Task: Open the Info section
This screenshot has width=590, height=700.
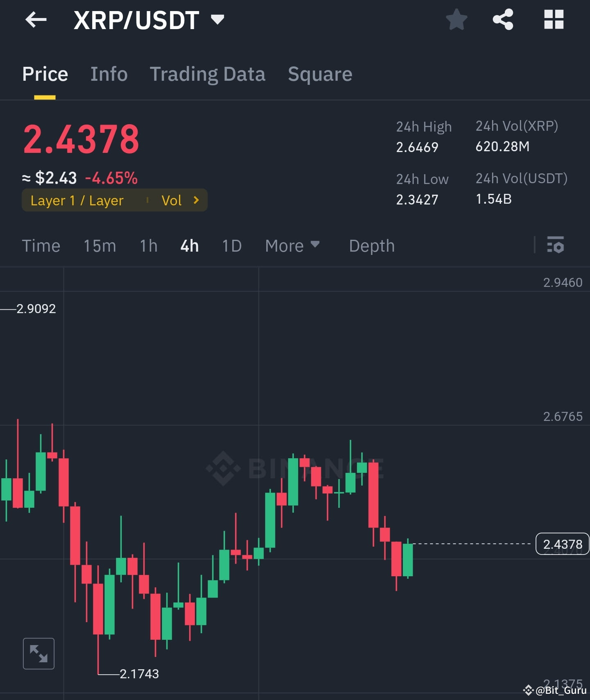Action: tap(109, 74)
